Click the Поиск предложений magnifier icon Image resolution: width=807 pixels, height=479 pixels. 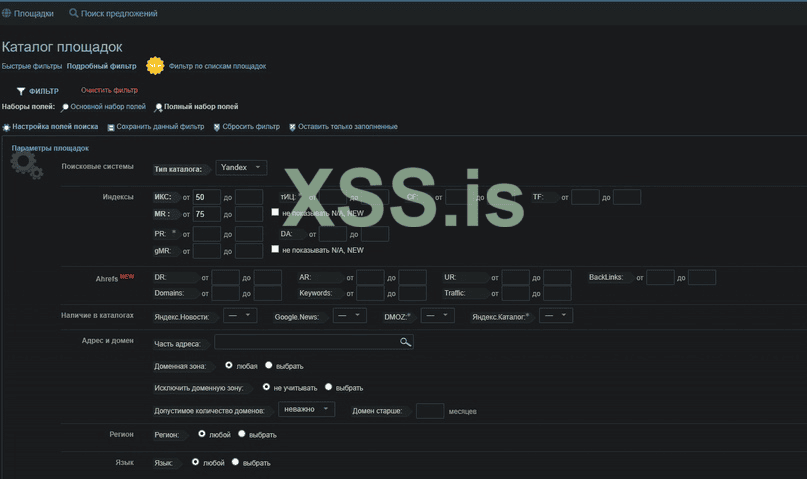point(74,13)
